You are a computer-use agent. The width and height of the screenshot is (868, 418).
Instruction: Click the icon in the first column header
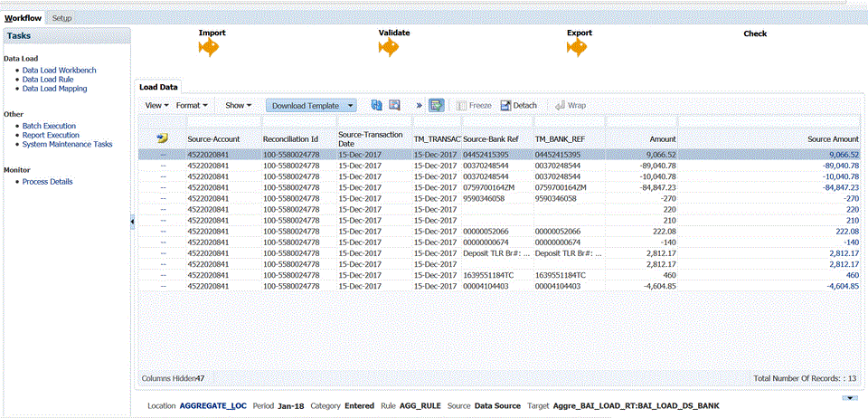162,138
